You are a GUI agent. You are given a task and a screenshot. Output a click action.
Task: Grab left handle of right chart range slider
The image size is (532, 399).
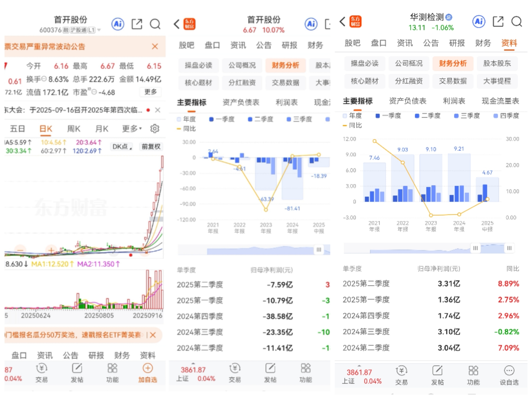475,248
